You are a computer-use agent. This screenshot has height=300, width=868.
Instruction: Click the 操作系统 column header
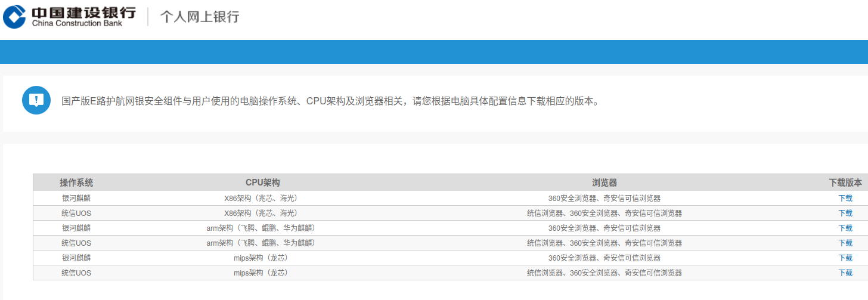76,183
